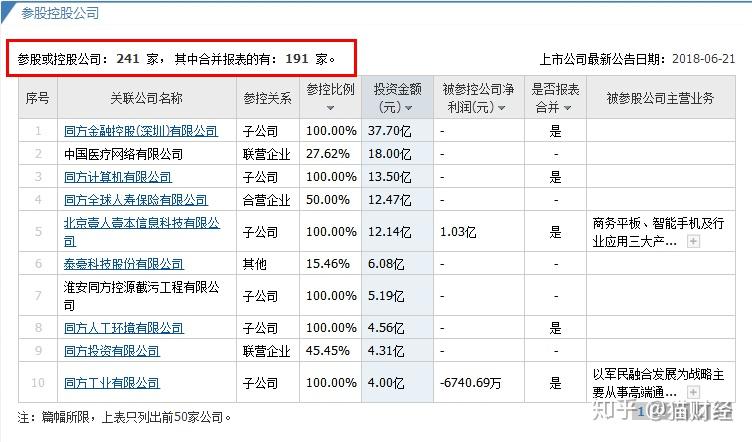
Task: Select investment amount 4.31亿
Action: pos(386,351)
